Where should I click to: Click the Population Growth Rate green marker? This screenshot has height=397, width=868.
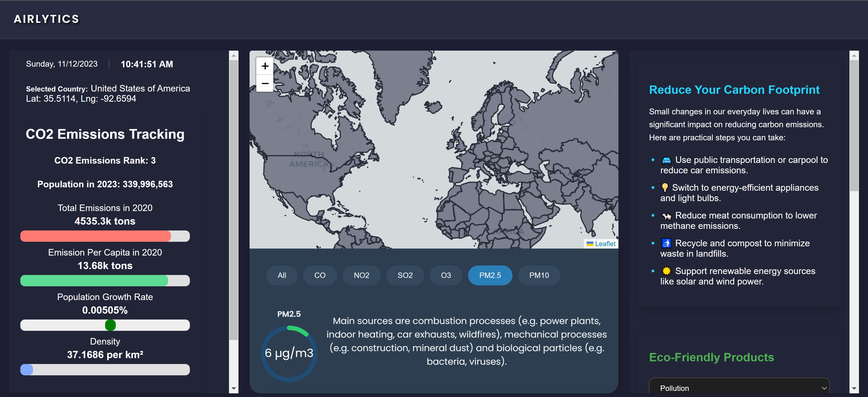(x=110, y=325)
